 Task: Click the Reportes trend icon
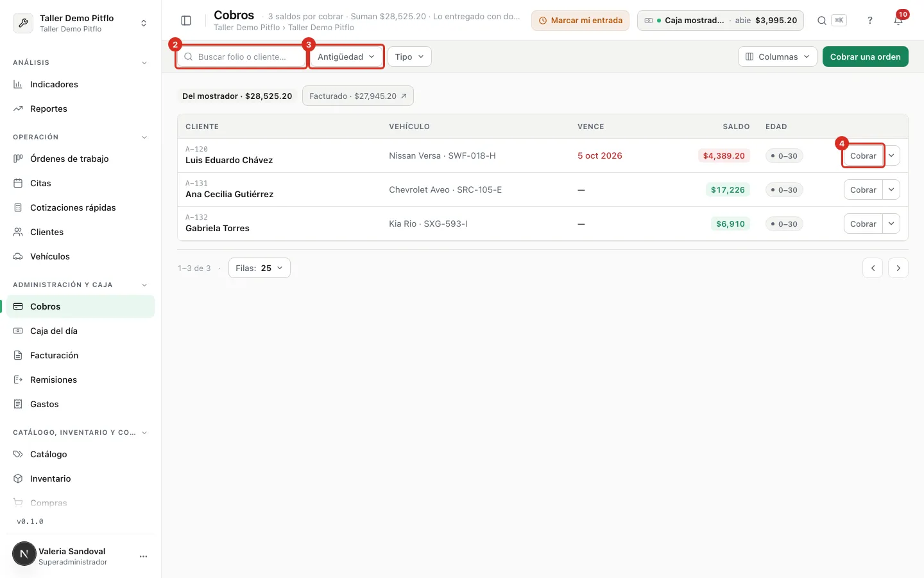click(18, 109)
